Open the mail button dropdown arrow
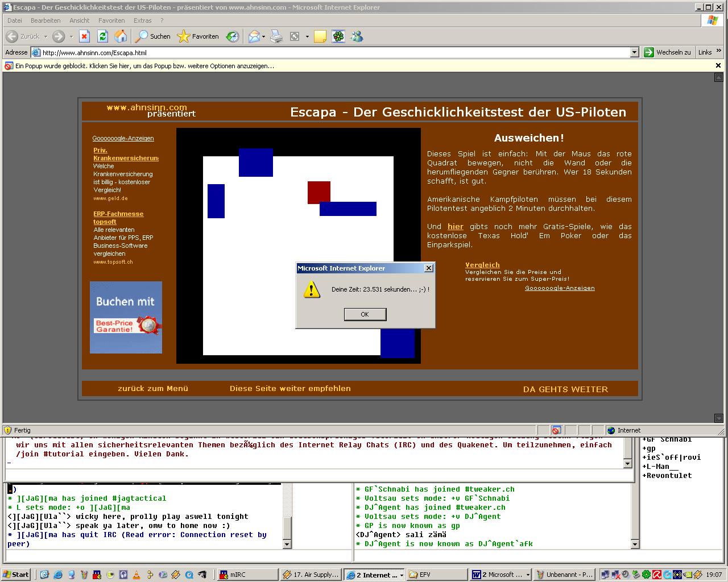 [263, 37]
